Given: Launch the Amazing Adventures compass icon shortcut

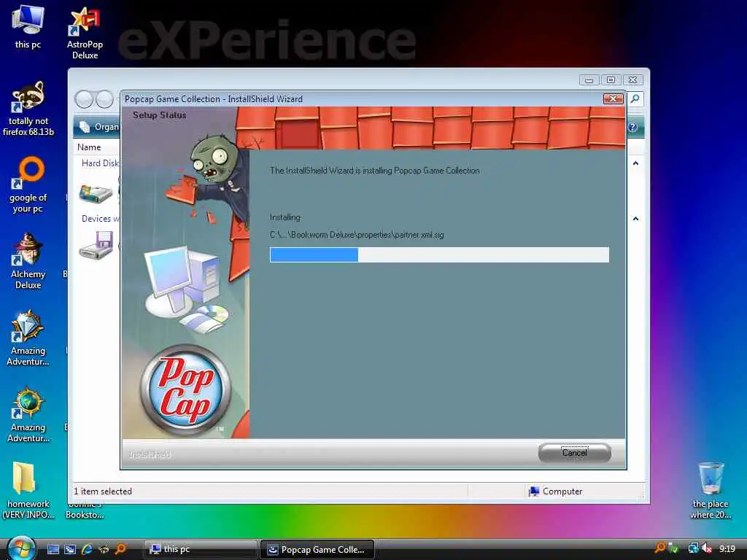Looking at the screenshot, I should point(28,414).
